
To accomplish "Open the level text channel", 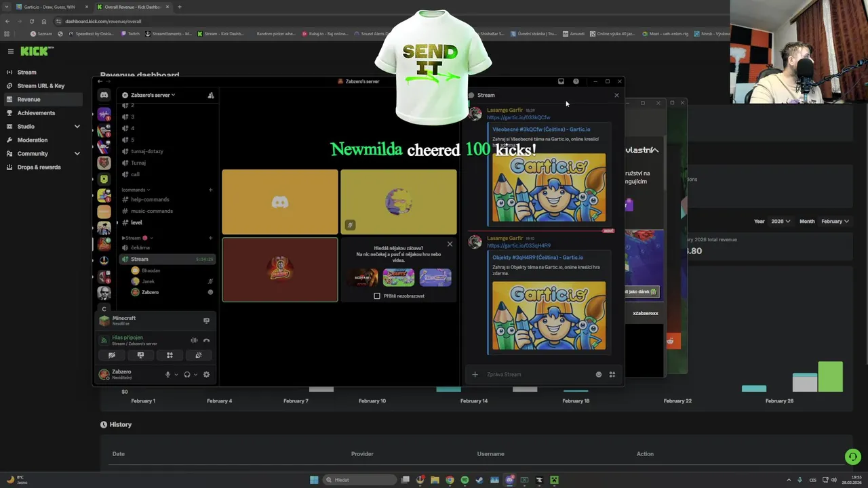I will point(167,222).
